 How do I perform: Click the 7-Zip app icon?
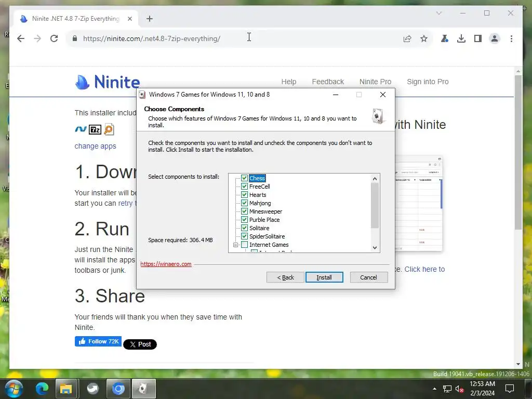(x=95, y=129)
